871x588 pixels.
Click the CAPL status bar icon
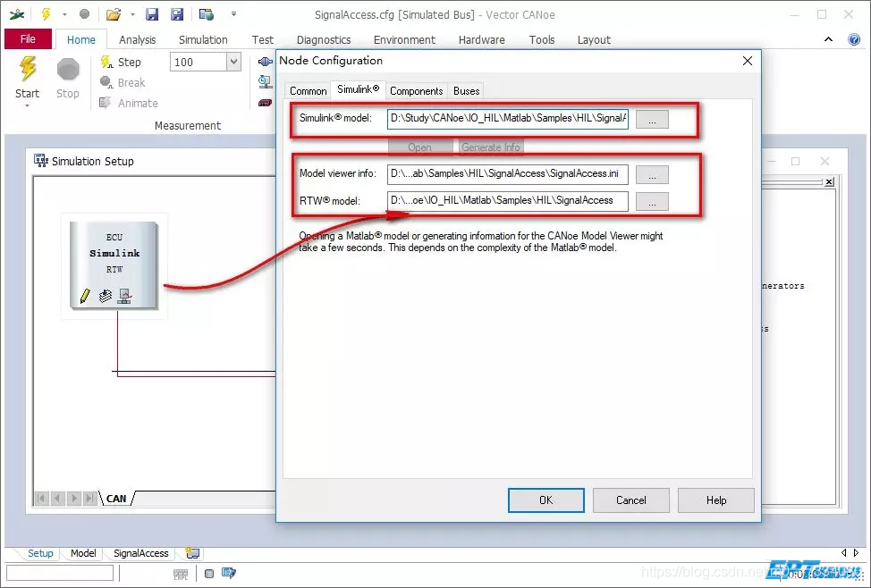(x=181, y=574)
